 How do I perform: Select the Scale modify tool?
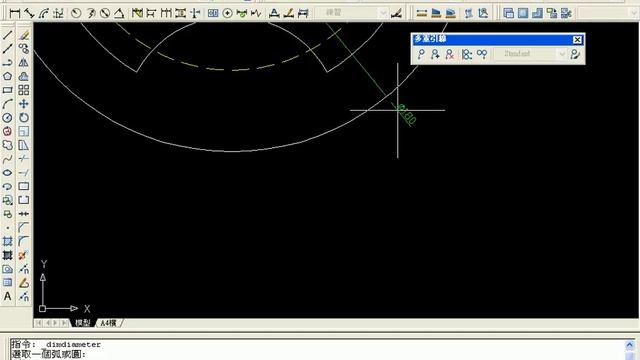(x=24, y=131)
